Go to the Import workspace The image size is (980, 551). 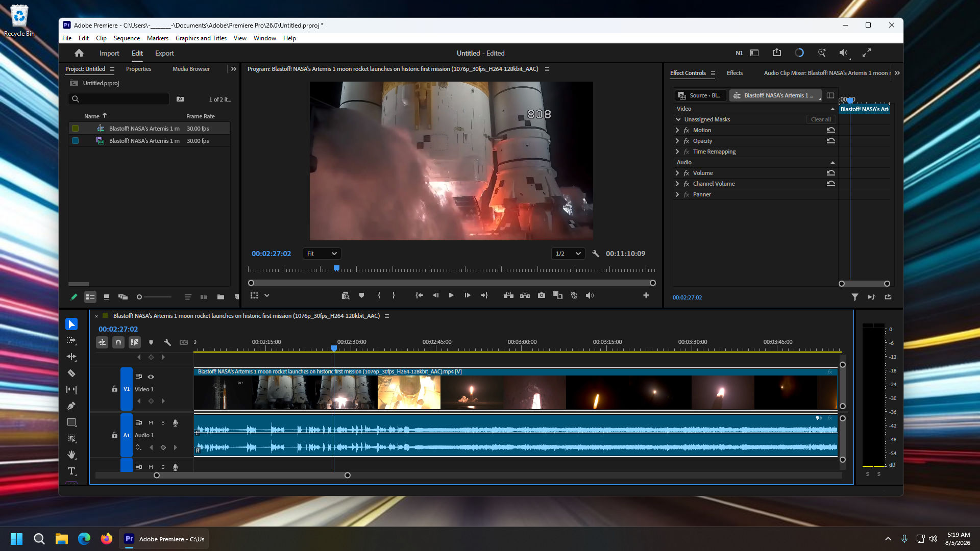click(109, 53)
